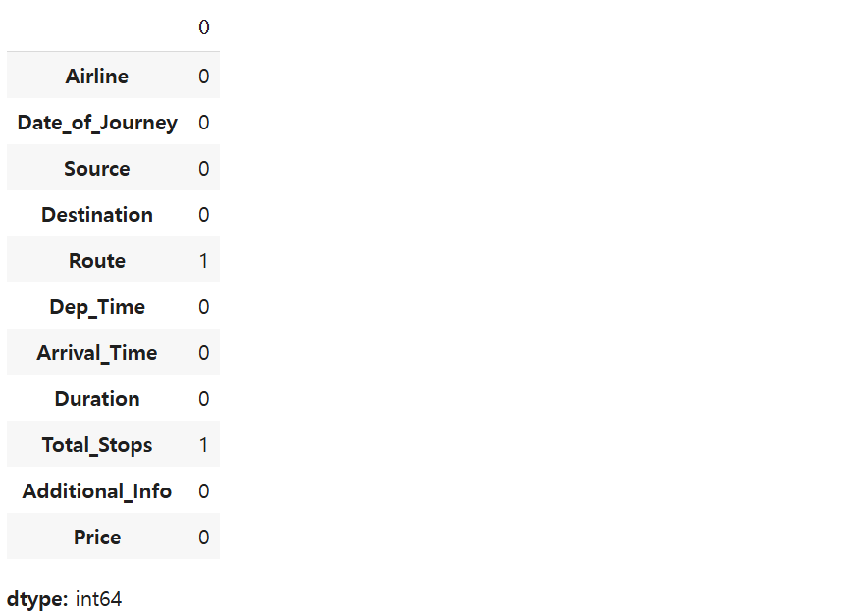This screenshot has width=854, height=616.
Task: Click the Duration row label
Action: pos(97,399)
